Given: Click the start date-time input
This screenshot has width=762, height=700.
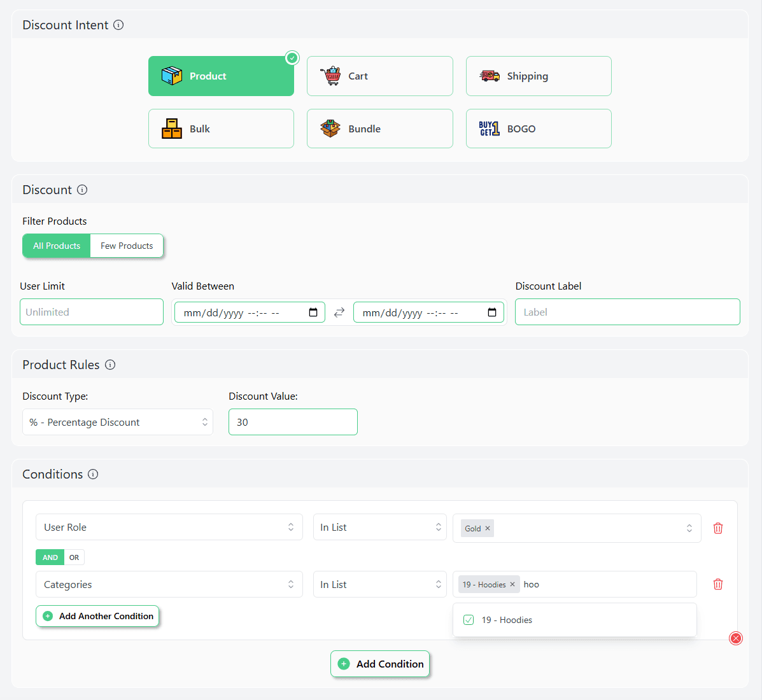Looking at the screenshot, I should coord(250,312).
